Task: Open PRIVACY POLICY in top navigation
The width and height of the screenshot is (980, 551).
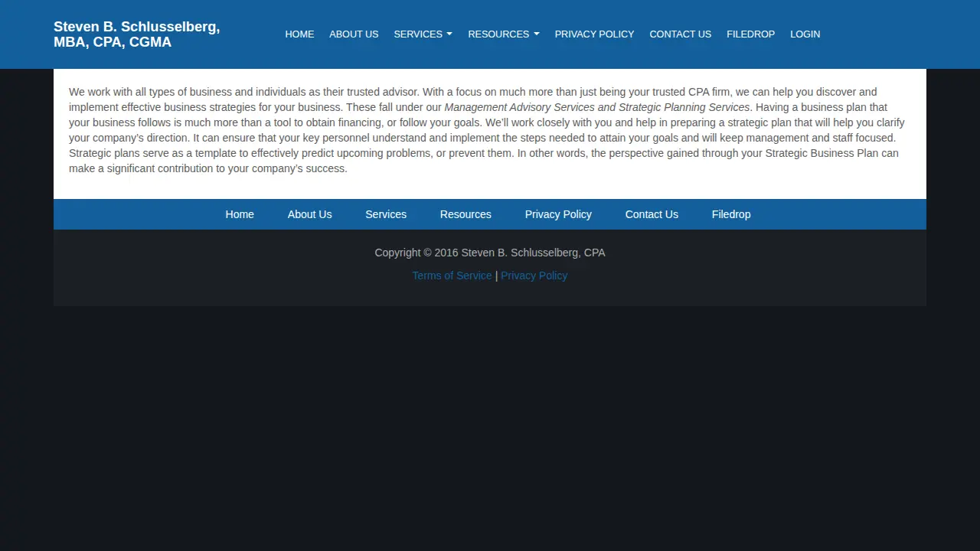Action: pos(594,34)
